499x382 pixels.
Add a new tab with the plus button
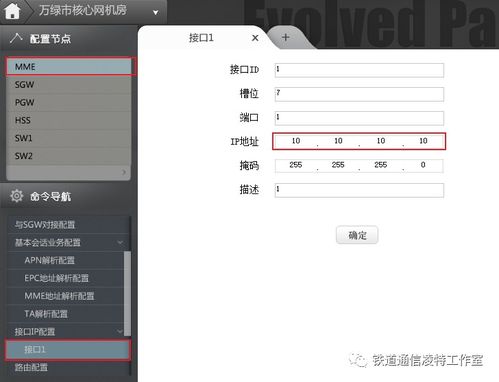[285, 37]
